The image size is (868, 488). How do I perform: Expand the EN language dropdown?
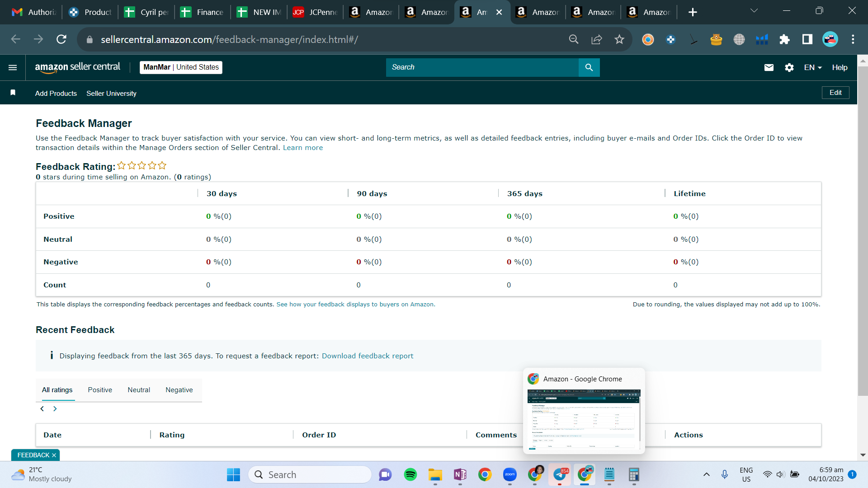click(813, 68)
